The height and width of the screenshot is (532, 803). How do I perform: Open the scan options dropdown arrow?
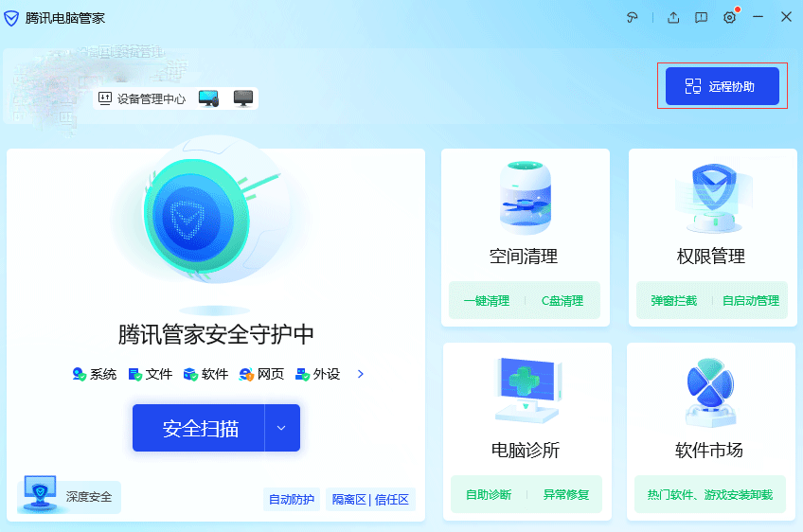pos(281,428)
